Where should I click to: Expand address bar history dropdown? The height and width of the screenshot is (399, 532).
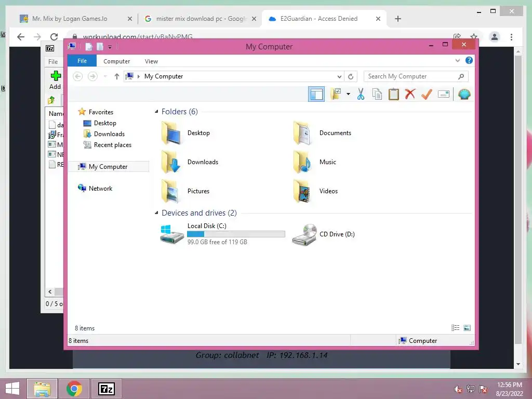tap(339, 76)
